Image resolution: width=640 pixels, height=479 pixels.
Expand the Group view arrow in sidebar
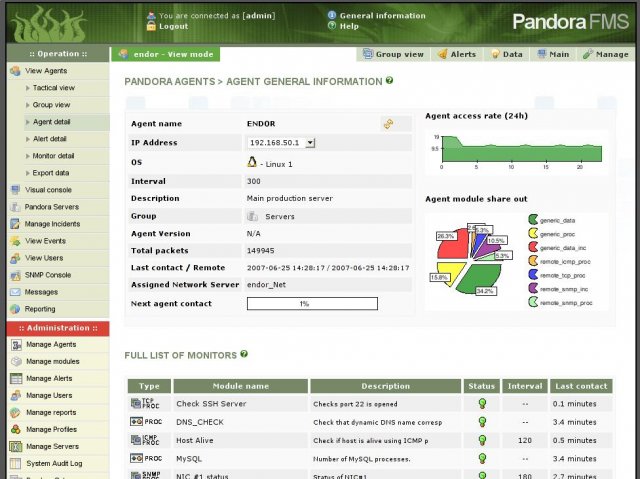(x=28, y=105)
